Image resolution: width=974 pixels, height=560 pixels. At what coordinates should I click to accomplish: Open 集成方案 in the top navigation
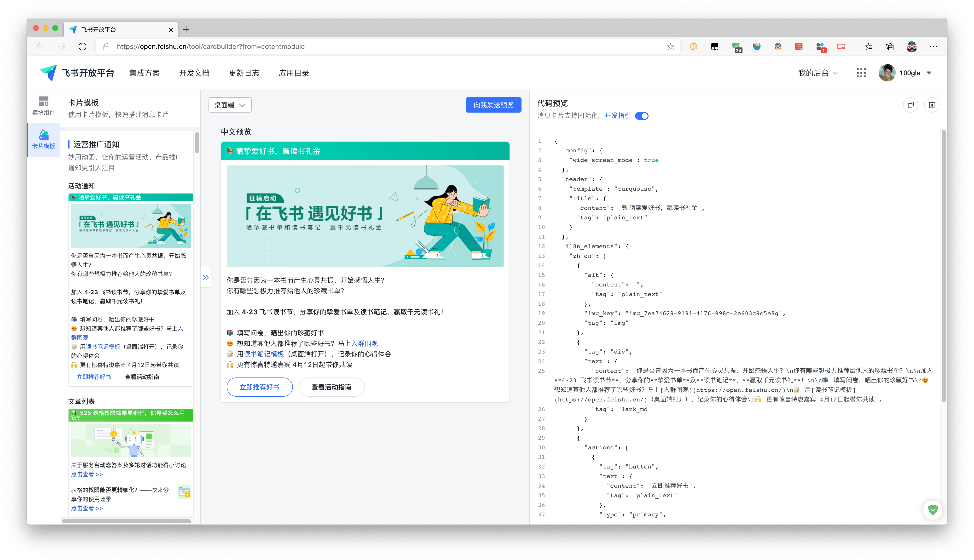click(144, 73)
